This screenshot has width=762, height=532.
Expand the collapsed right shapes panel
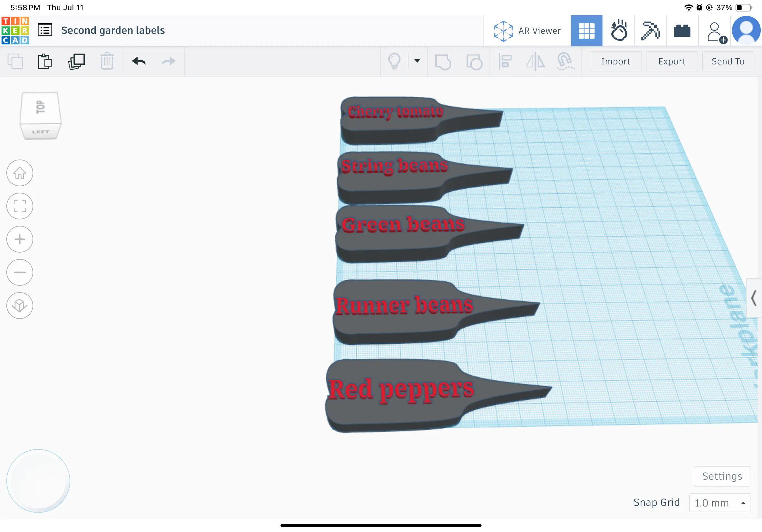(753, 298)
